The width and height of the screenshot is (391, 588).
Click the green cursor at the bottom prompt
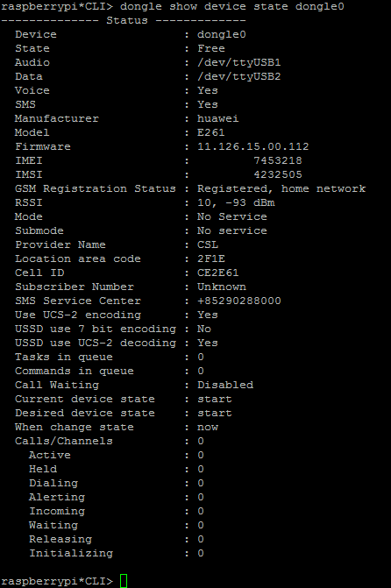(124, 581)
